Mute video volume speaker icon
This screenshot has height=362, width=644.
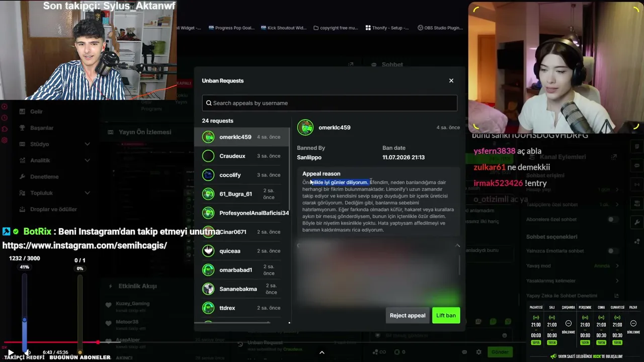click(x=27, y=353)
